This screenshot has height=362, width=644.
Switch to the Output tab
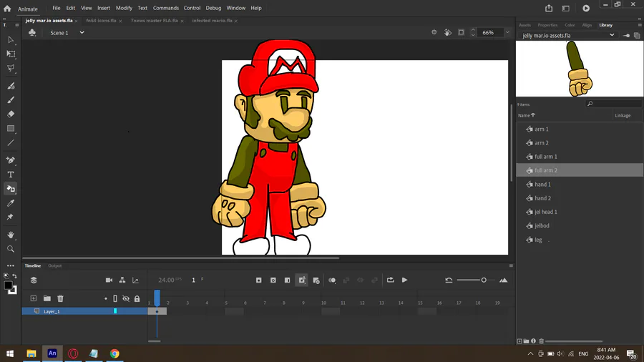pos(54,265)
